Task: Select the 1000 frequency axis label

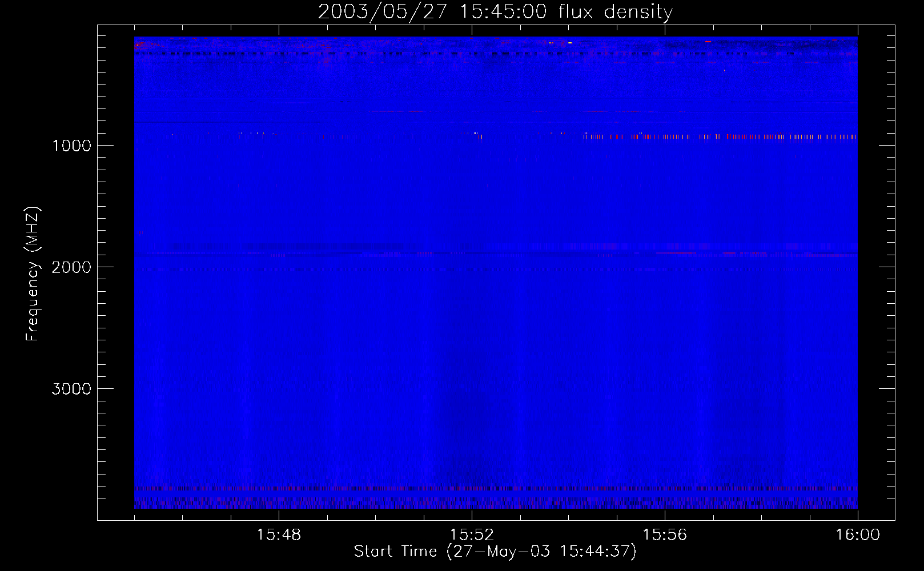Action: click(x=71, y=146)
